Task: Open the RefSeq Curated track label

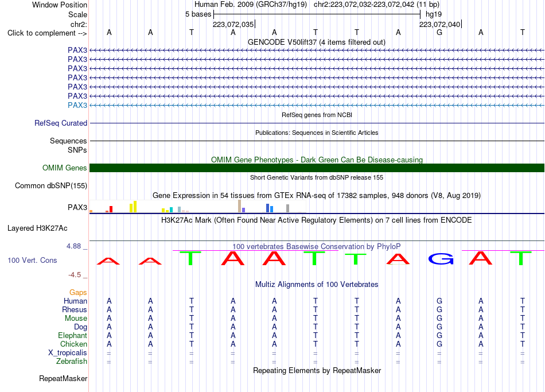Action: [61, 123]
